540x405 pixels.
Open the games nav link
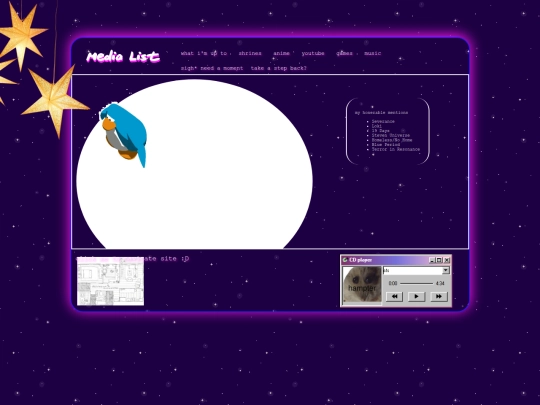(x=344, y=53)
